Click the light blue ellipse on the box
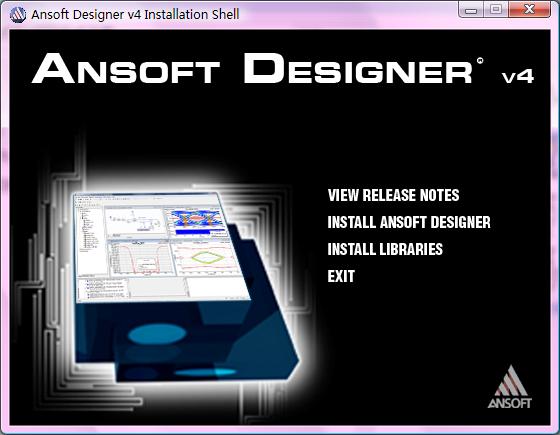 pyautogui.click(x=157, y=334)
